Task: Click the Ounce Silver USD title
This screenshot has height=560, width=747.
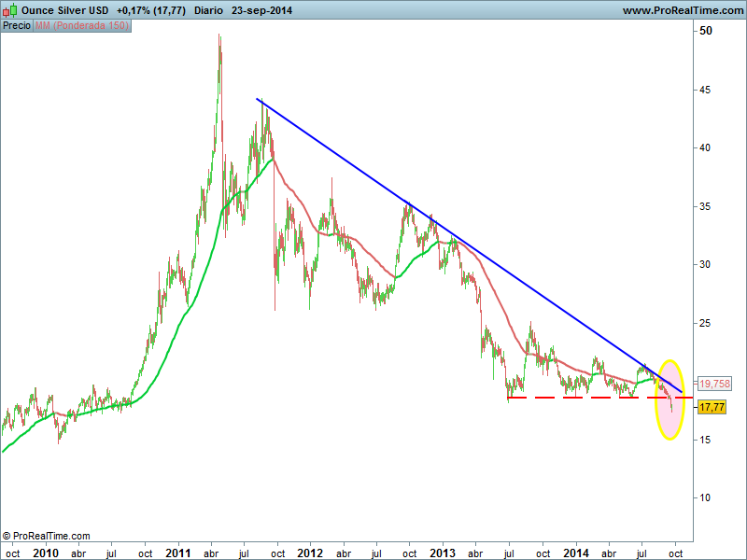Action: coord(64,10)
